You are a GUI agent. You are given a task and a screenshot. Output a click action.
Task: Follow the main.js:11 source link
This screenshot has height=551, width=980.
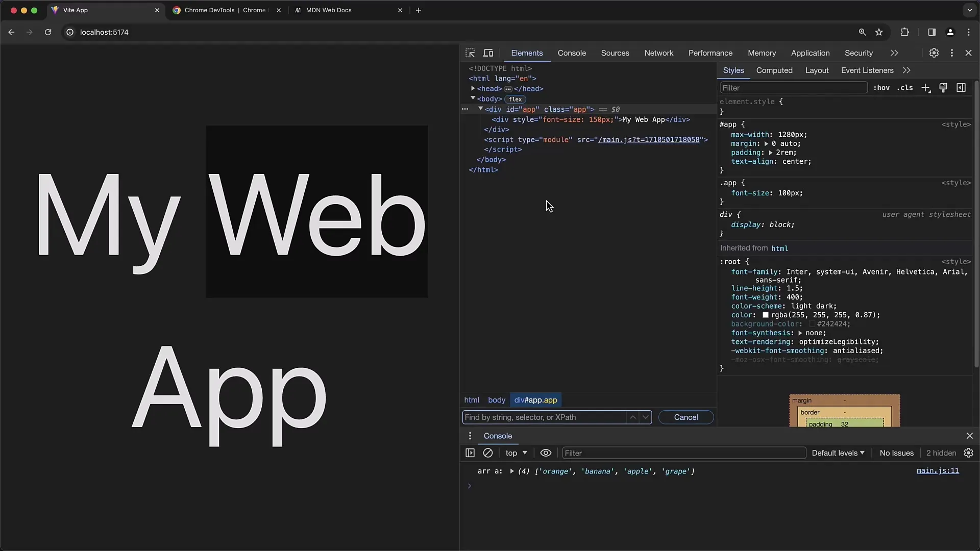pyautogui.click(x=938, y=471)
